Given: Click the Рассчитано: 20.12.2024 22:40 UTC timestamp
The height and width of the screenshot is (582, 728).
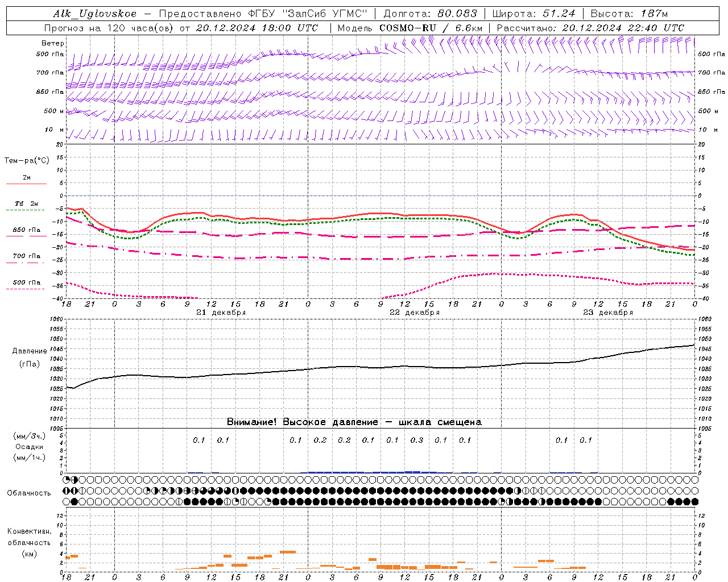Looking at the screenshot, I should (x=590, y=28).
